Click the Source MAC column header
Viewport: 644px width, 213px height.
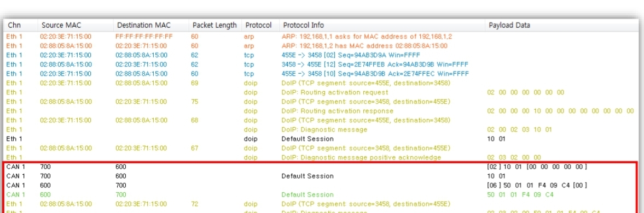75,25
